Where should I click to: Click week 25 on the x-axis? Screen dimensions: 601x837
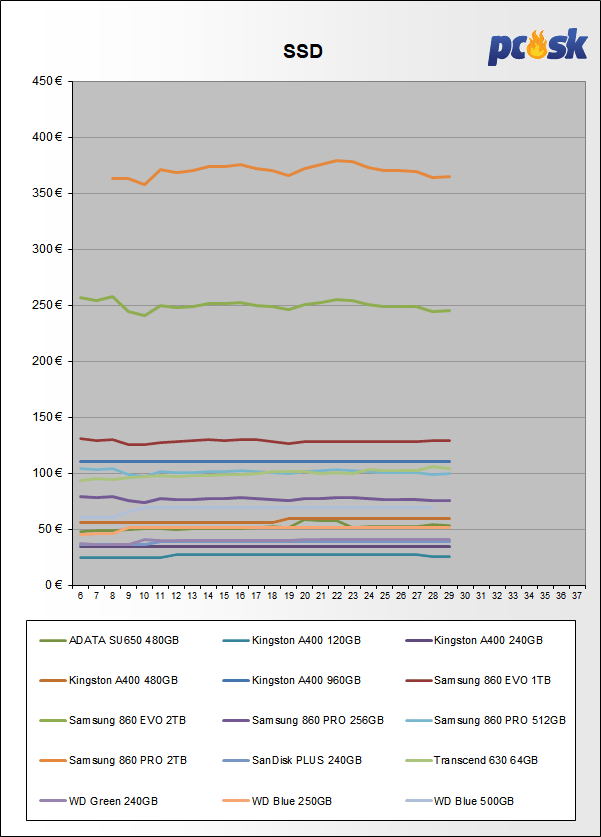click(x=385, y=596)
